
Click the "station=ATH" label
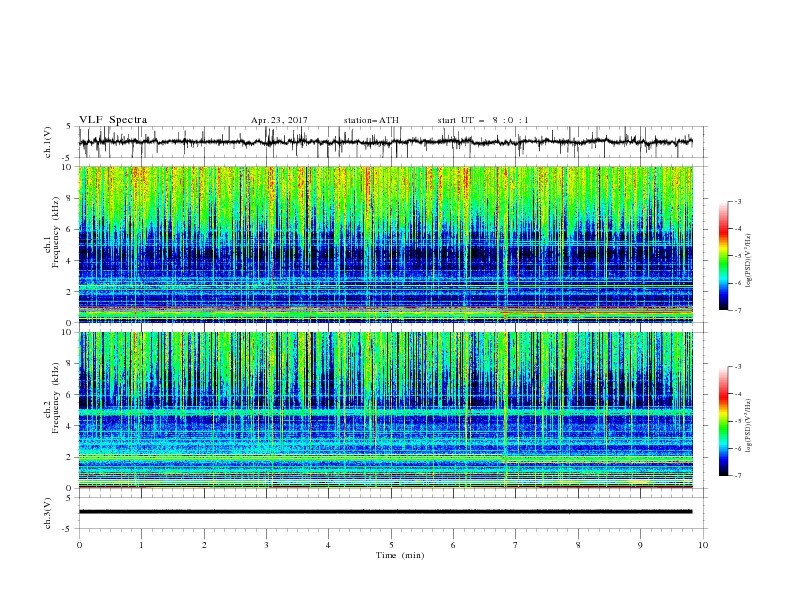coord(371,120)
